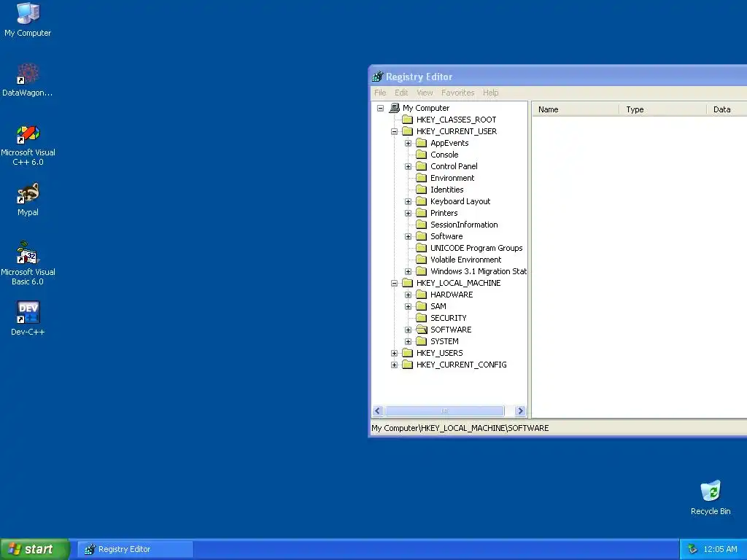The image size is (747, 560).
Task: Click the horizontal scrollbar thumb in tree pane
Action: 444,411
